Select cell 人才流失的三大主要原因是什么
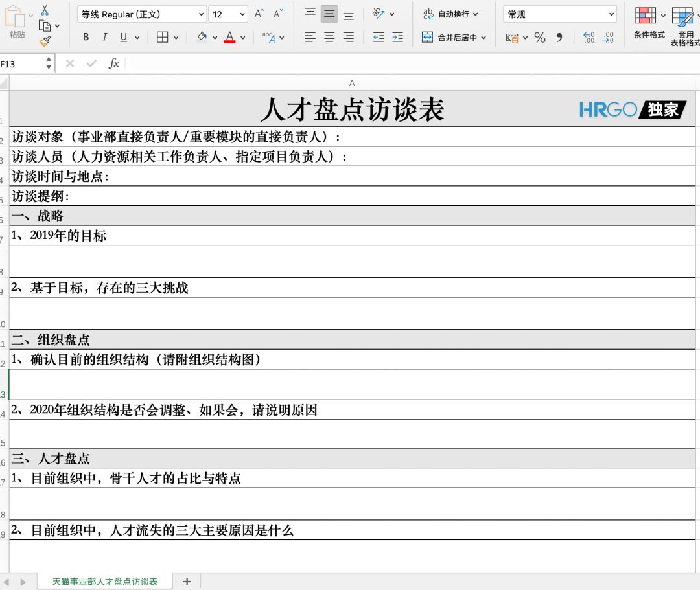Viewport: 700px width, 590px height. (x=352, y=530)
